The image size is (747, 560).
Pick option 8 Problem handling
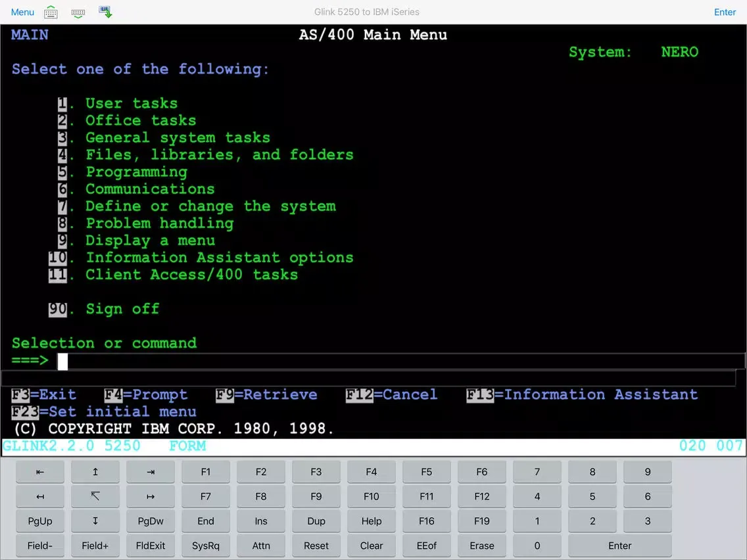(x=146, y=223)
